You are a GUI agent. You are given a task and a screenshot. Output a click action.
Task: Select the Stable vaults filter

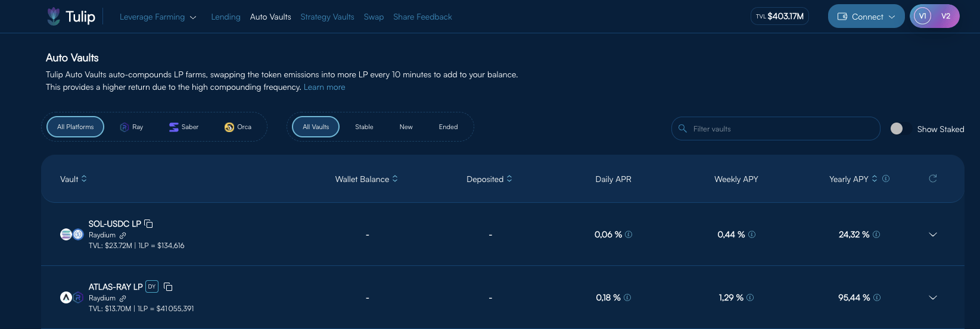[x=364, y=127]
